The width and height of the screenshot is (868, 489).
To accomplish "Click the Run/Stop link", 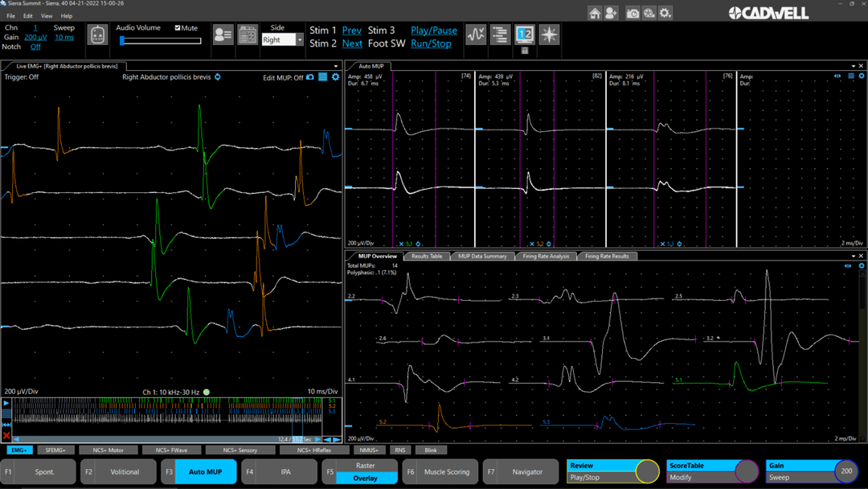I will pyautogui.click(x=431, y=43).
